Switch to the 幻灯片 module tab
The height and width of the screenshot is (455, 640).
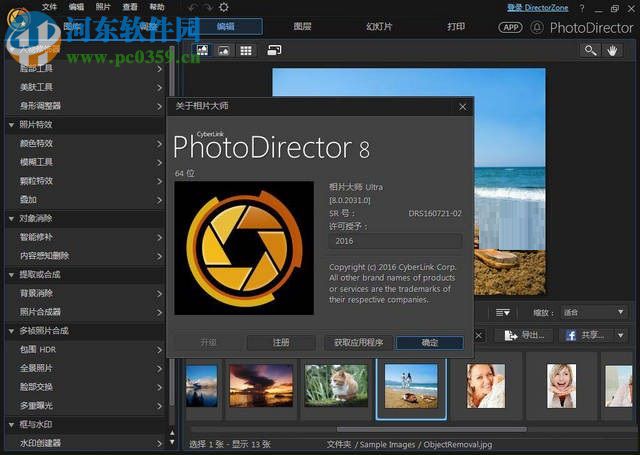coord(379,27)
